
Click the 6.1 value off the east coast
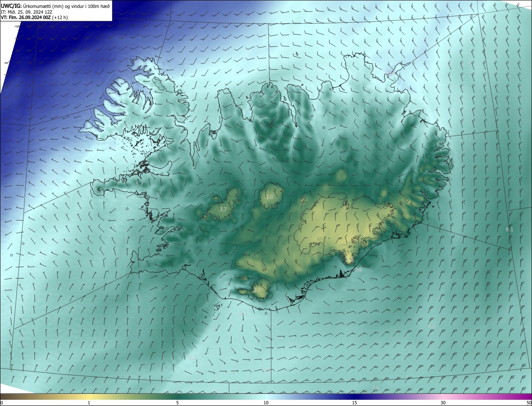click(x=510, y=229)
